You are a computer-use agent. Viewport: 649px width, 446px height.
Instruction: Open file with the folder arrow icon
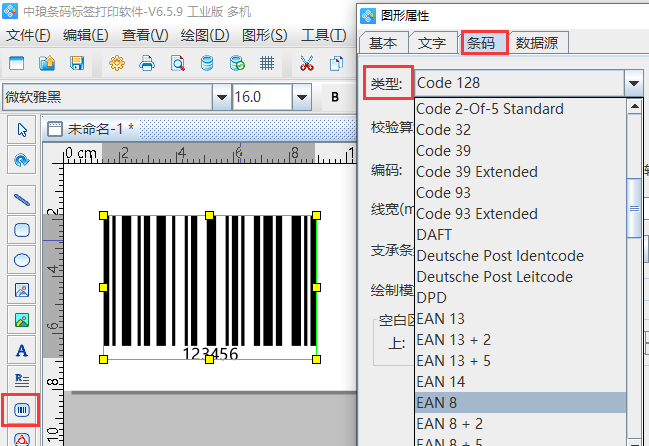point(47,63)
